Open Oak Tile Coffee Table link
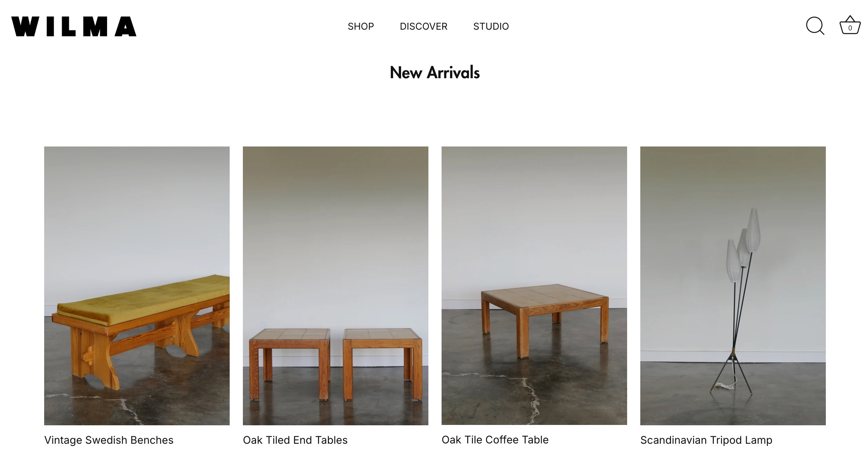Screen dimensions: 868x452 click(495, 439)
